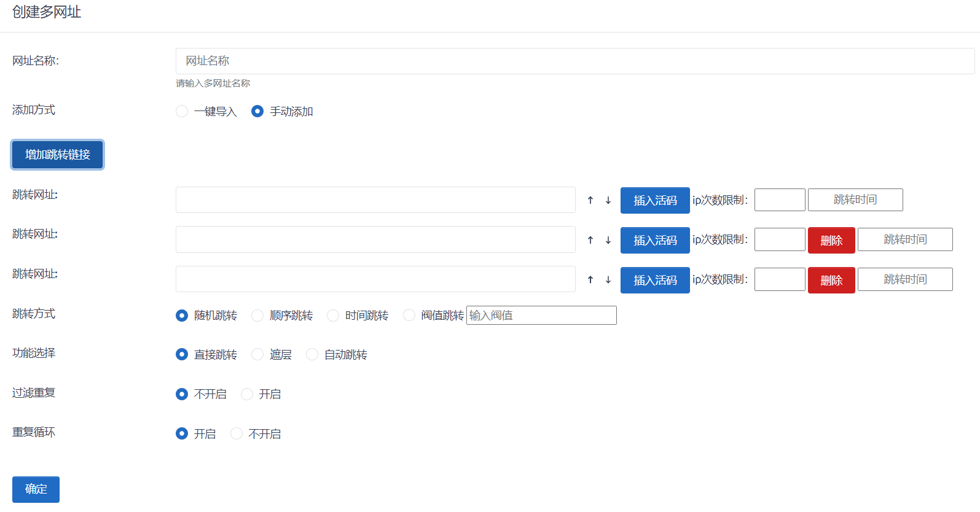This screenshot has height=512, width=980.
Task: Focus the 网址名称 input field
Action: [575, 61]
